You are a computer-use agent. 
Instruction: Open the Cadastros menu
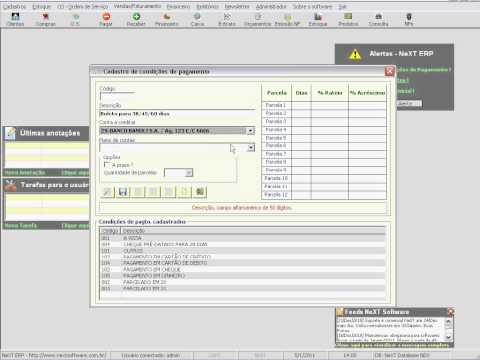point(14,7)
